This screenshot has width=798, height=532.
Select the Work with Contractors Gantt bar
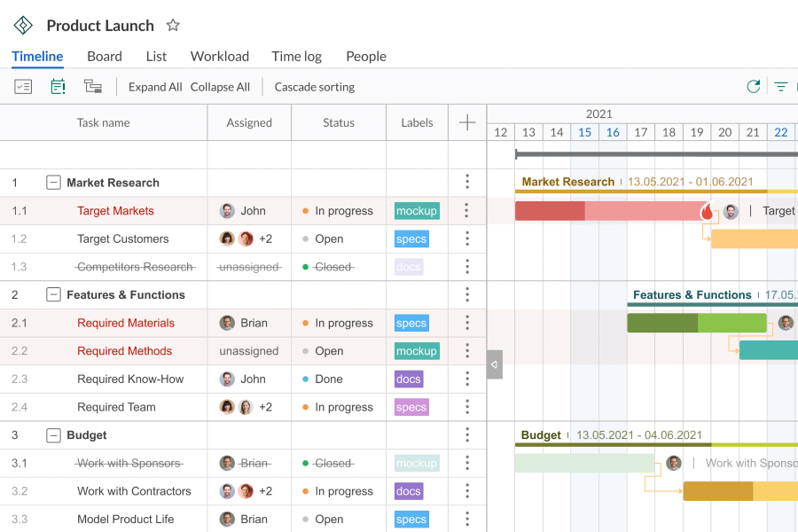click(740, 490)
